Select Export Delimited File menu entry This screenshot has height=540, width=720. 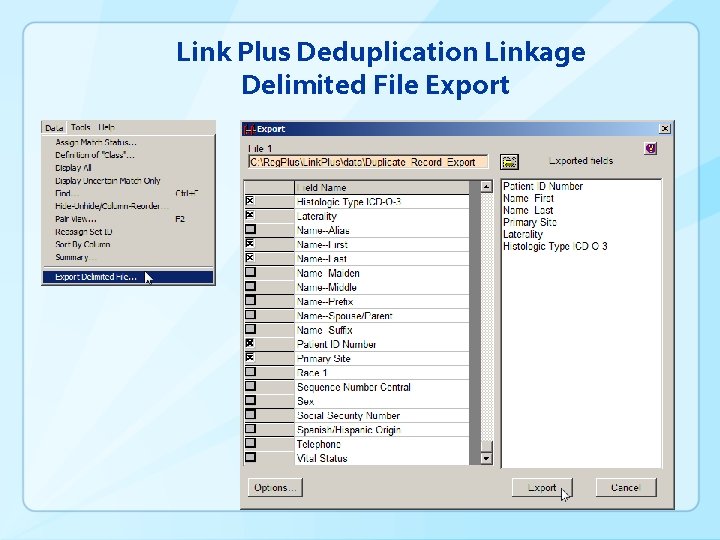pos(128,277)
